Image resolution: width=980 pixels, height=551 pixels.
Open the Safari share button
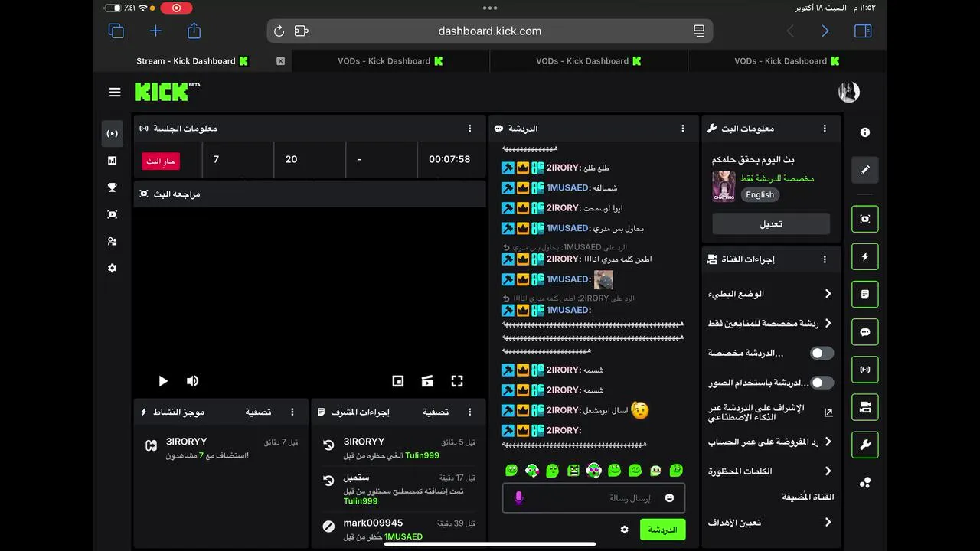194,31
